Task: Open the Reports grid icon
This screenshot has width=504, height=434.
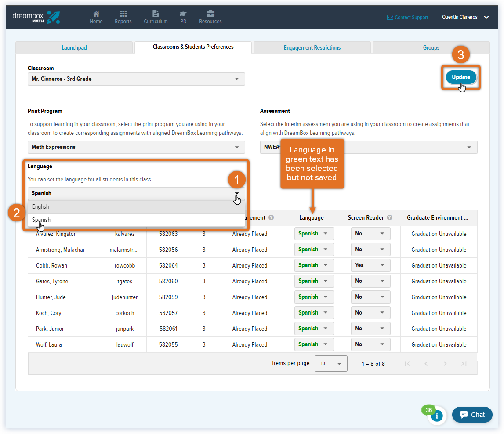Action: 123,14
